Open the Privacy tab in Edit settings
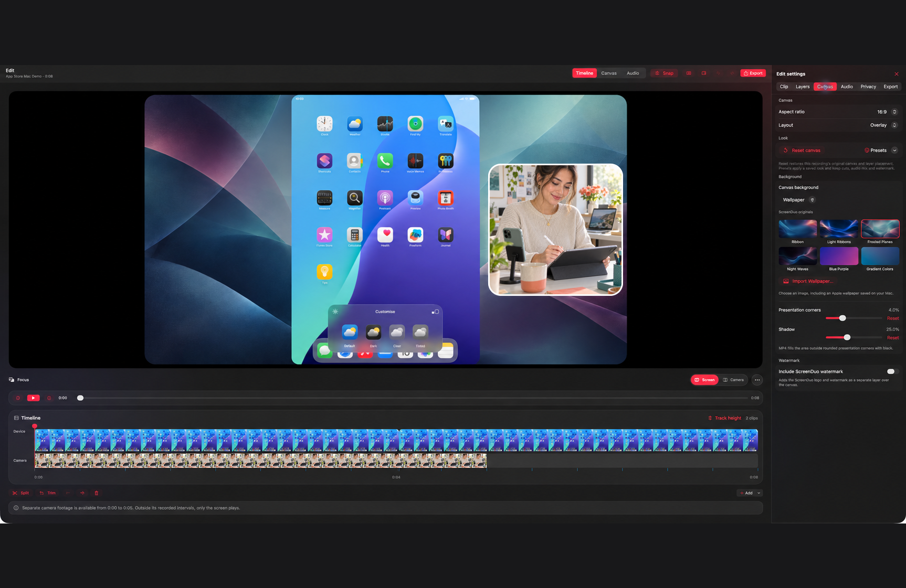 pyautogui.click(x=868, y=87)
